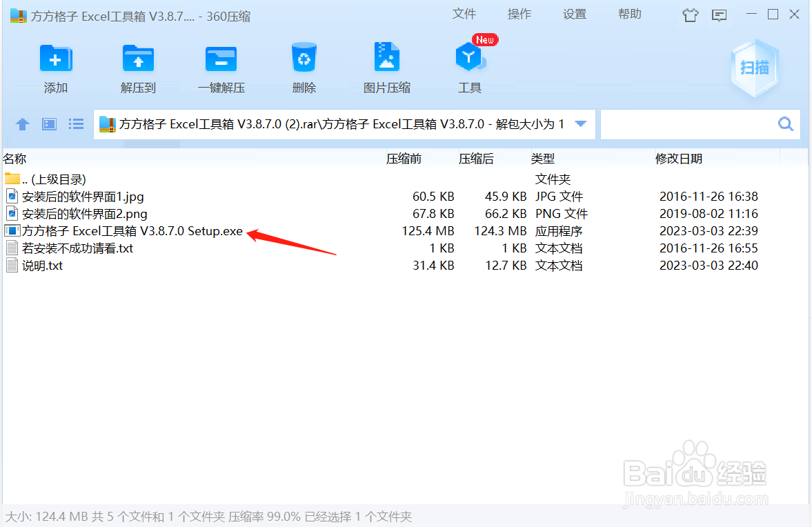Screen dimensions: 812x527
Task: Click the JPG 文件 type cell
Action: point(559,196)
